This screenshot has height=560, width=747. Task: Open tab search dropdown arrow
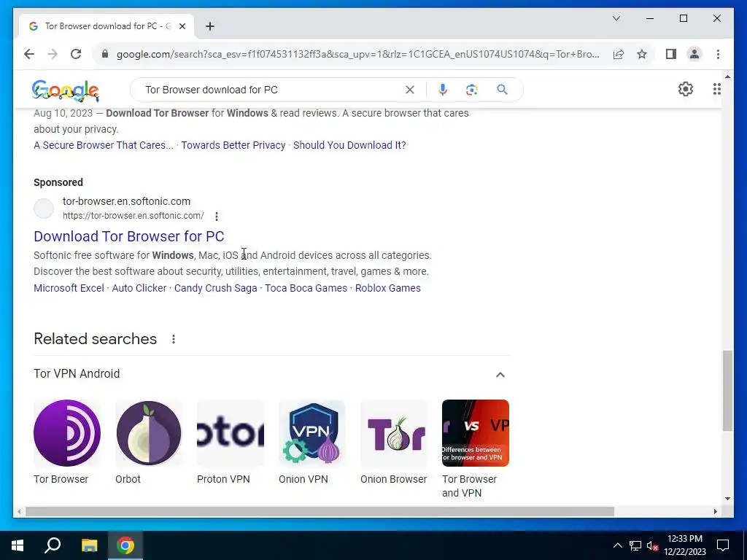616,18
